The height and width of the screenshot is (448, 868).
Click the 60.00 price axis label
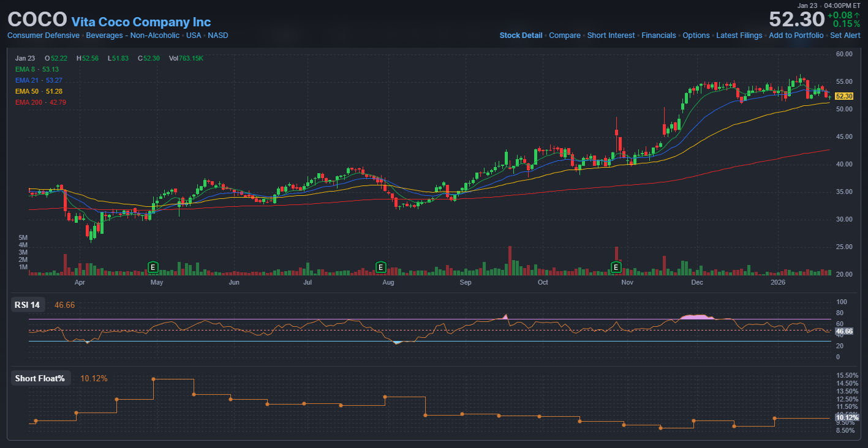click(845, 54)
